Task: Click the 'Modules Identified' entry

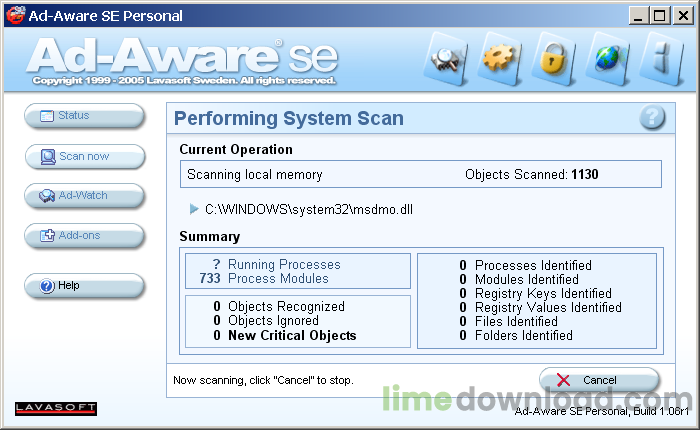Action: [519, 280]
